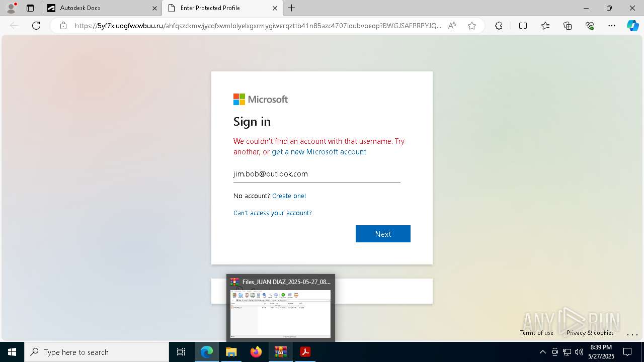Open the Favorites list

click(x=545, y=26)
